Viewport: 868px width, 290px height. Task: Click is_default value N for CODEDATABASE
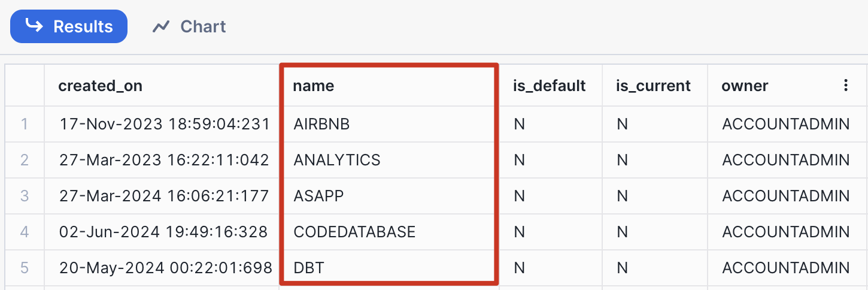(x=519, y=231)
